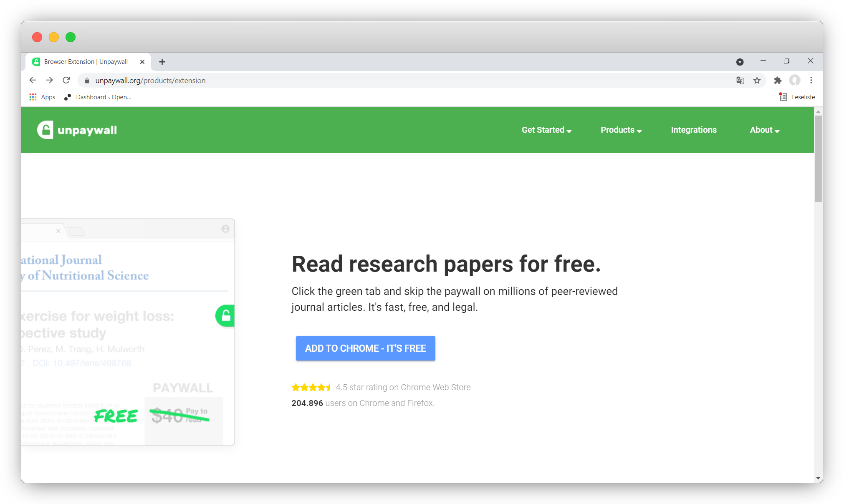Expand the Get Started dropdown
This screenshot has width=844, height=504.
[546, 130]
